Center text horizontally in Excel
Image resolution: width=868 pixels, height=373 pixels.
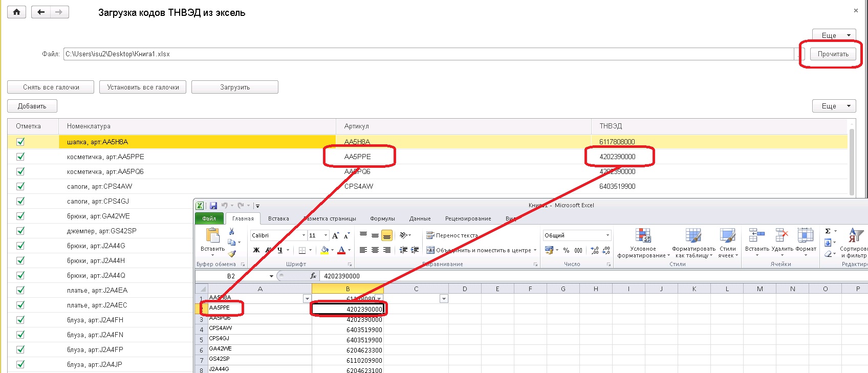pos(375,250)
